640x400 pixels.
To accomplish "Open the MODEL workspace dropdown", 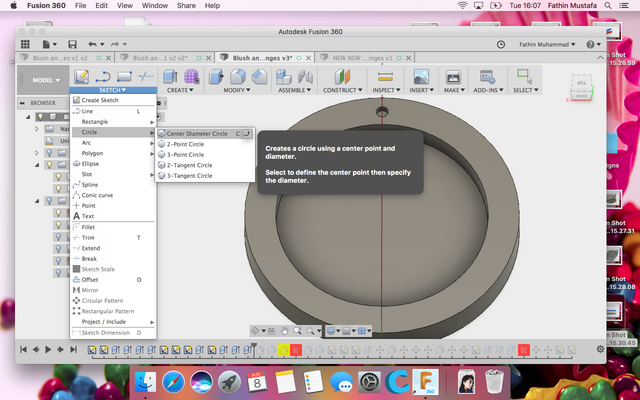I will tap(46, 80).
